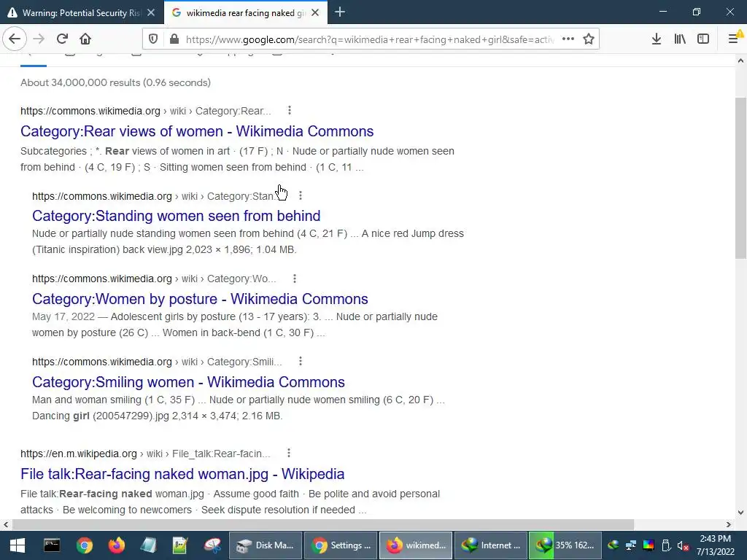This screenshot has height=560, width=747.
Task: Click the vertical scrollbar thumb
Action: 740,178
